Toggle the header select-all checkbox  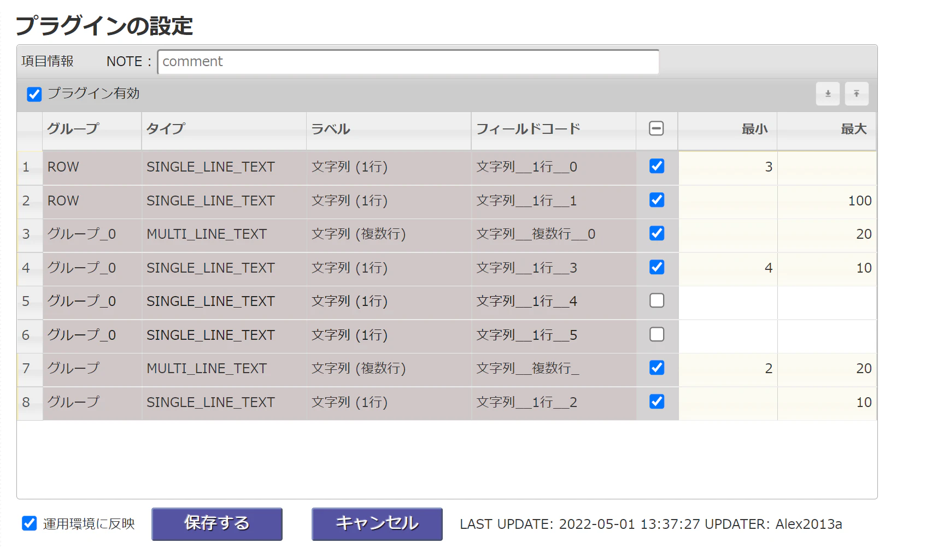[657, 128]
